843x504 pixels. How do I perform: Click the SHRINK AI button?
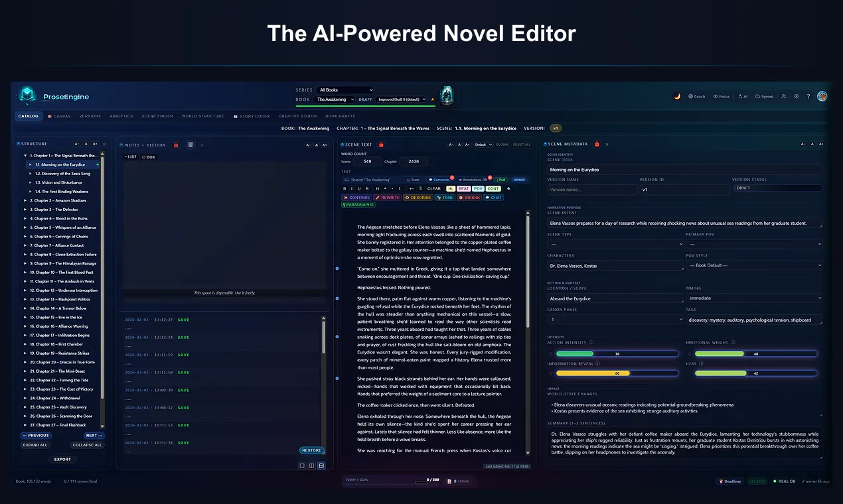[x=469, y=198]
